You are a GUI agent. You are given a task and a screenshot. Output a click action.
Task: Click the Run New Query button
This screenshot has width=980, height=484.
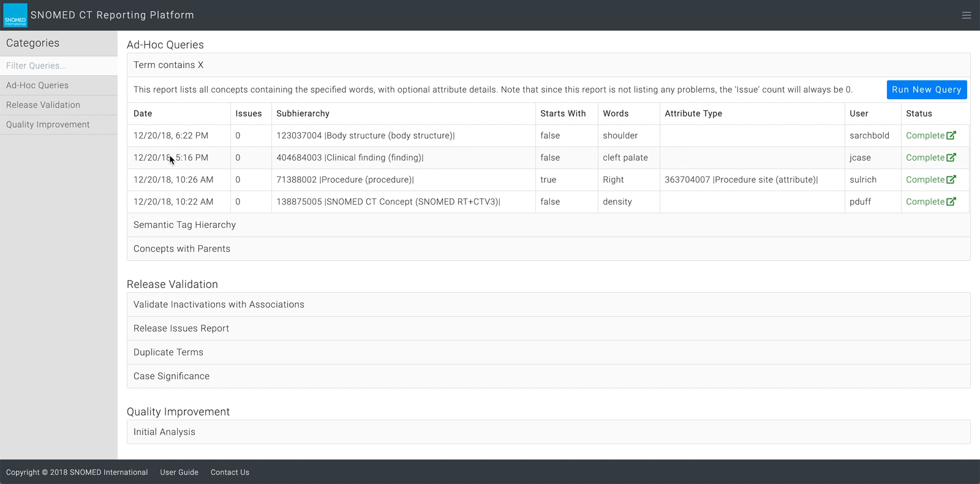[x=927, y=89]
